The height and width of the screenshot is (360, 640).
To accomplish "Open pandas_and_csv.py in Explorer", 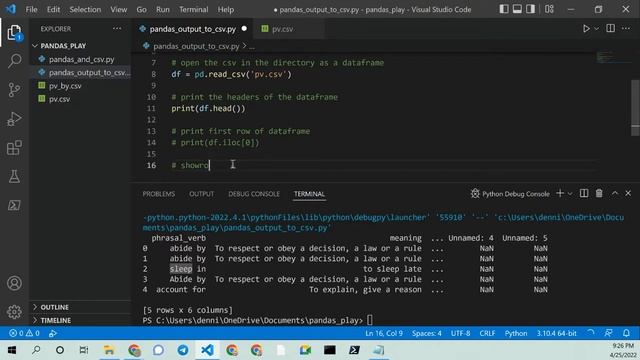I will point(80,59).
